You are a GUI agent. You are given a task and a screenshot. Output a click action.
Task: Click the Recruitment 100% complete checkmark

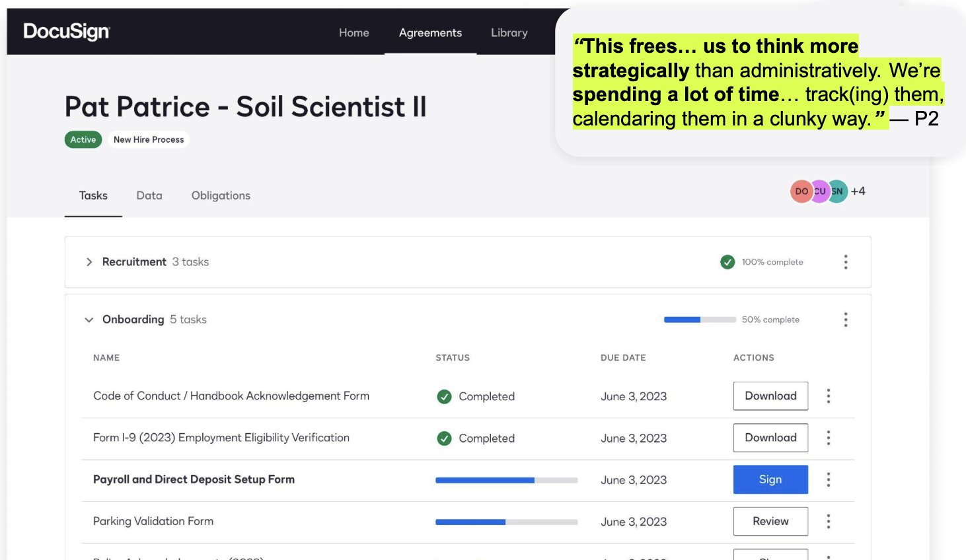point(727,262)
